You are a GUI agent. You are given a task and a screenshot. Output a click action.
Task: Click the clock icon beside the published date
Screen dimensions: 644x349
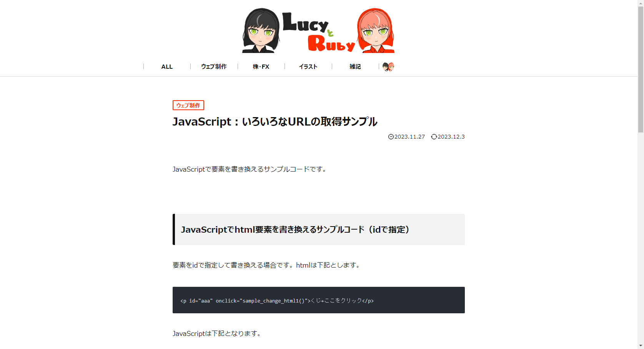391,137
